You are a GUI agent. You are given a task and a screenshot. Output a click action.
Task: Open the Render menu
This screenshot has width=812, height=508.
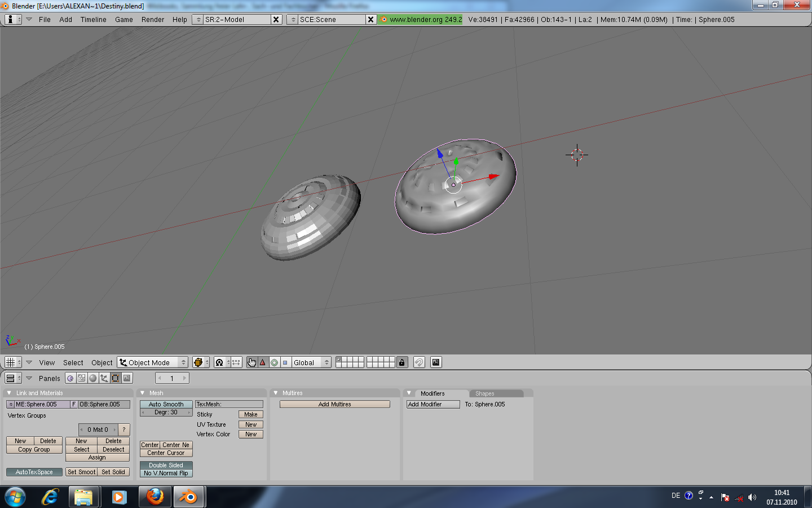point(152,19)
